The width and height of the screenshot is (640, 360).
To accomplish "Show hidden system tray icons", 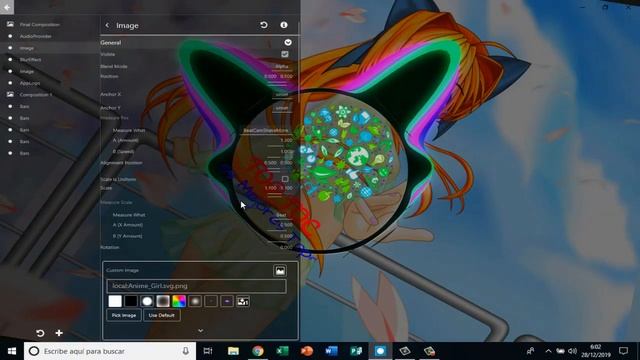I will pyautogui.click(x=548, y=351).
